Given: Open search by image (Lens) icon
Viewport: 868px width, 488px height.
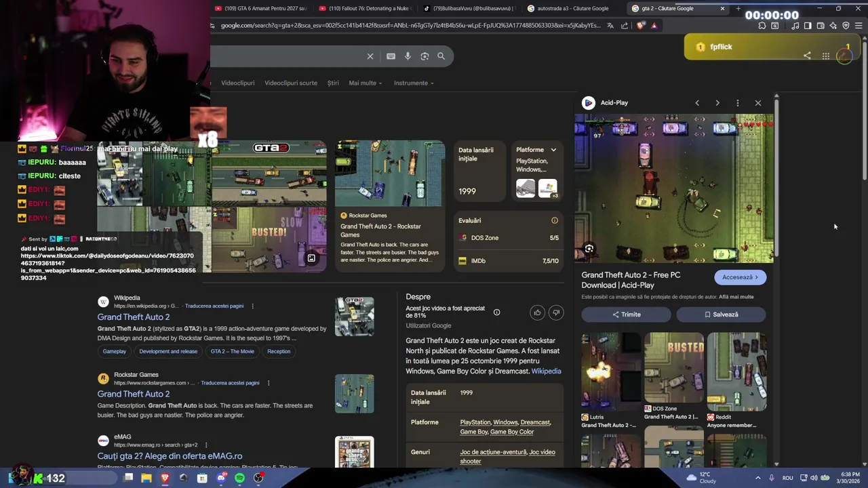Looking at the screenshot, I should (425, 56).
